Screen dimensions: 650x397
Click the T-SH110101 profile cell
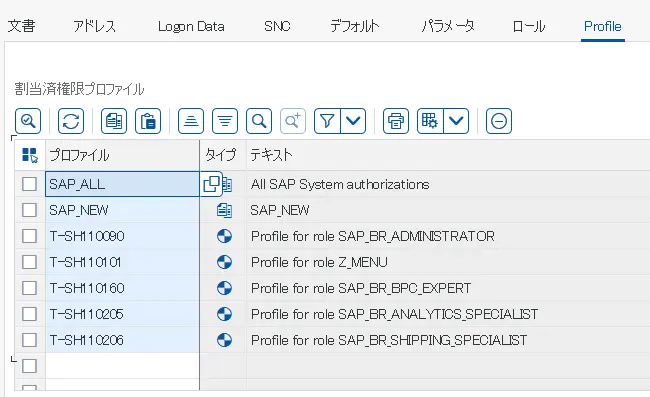point(122,262)
